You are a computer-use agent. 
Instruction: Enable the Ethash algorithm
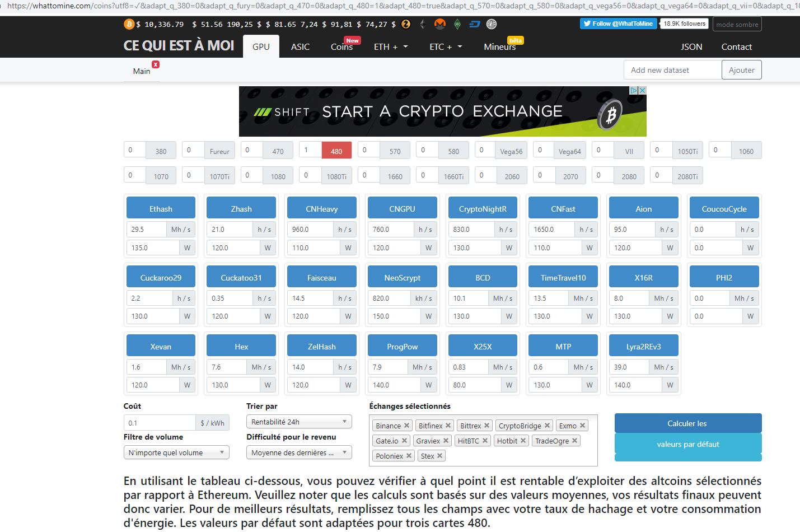[161, 208]
